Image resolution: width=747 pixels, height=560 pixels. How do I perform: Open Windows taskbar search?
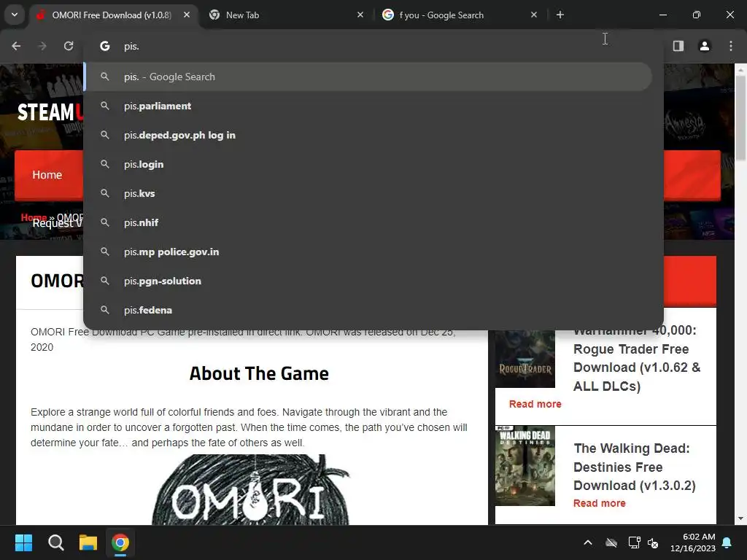click(55, 542)
